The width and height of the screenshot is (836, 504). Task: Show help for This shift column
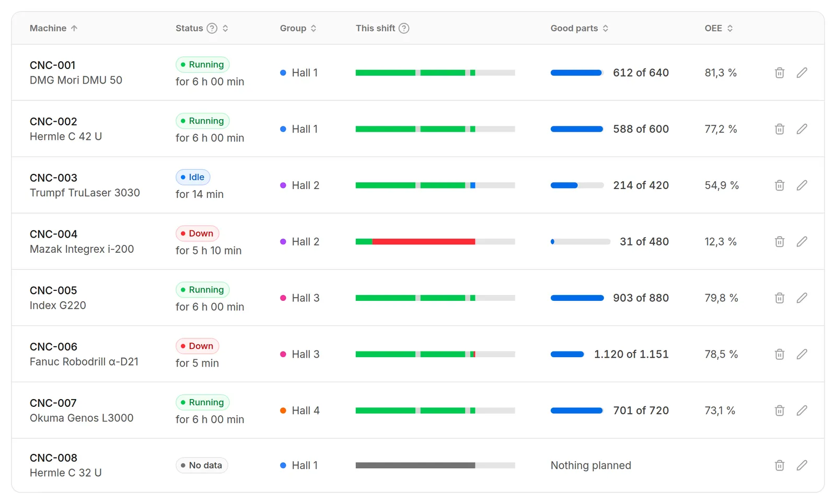(404, 28)
